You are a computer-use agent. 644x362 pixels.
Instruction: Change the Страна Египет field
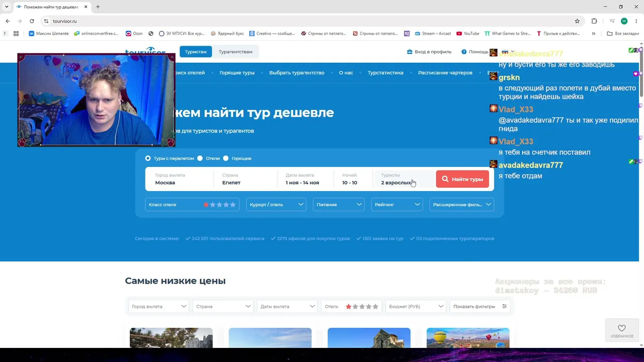point(247,179)
